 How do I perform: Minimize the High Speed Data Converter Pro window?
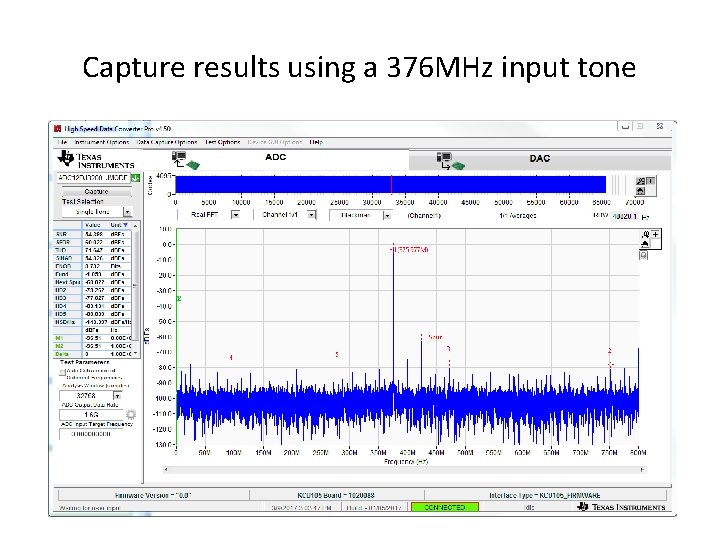coord(624,127)
